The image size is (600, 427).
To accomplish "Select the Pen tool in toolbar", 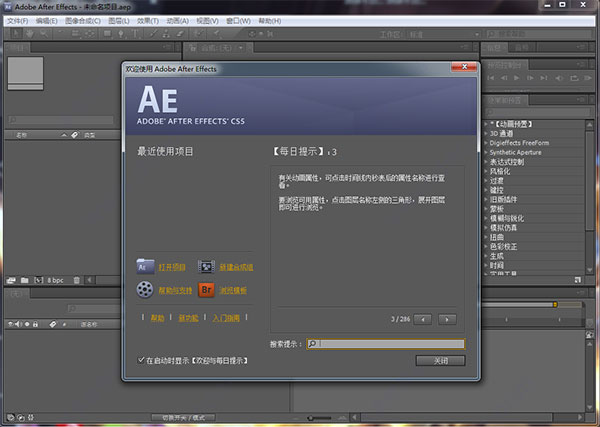I will click(x=121, y=34).
